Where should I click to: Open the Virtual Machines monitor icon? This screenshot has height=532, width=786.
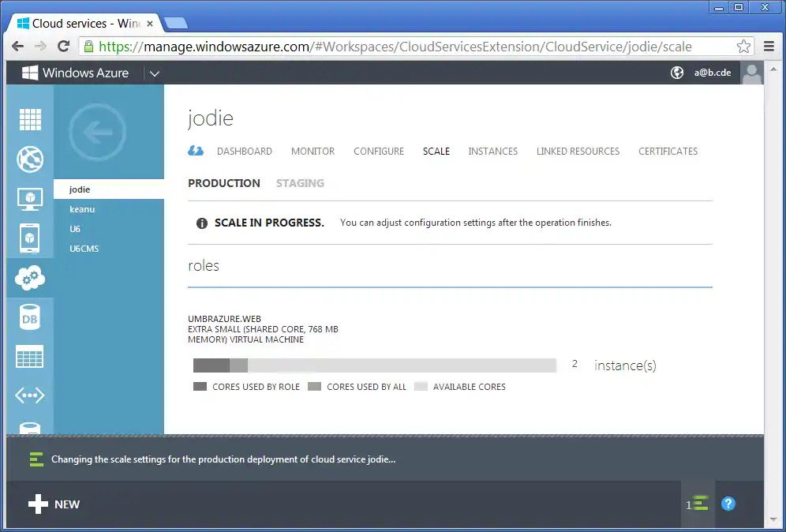tap(30, 199)
